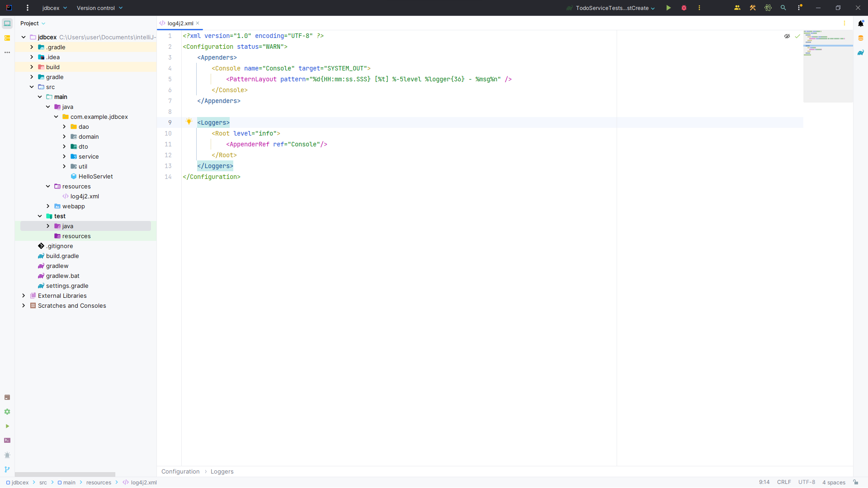The width and height of the screenshot is (868, 488).
Task: Open Code With Me icon
Action: [737, 8]
